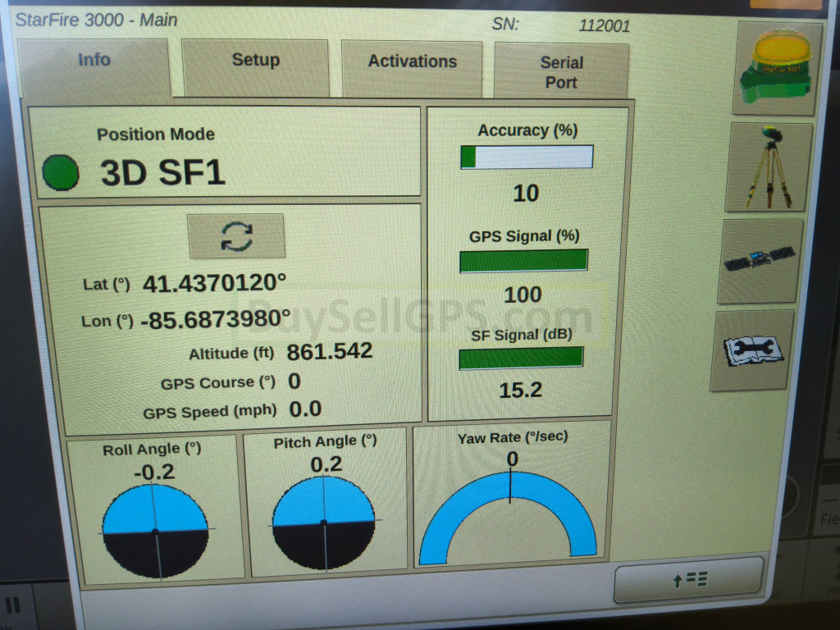This screenshot has height=630, width=840.
Task: Click the GPS Signal percentage bar
Action: pyautogui.click(x=523, y=260)
